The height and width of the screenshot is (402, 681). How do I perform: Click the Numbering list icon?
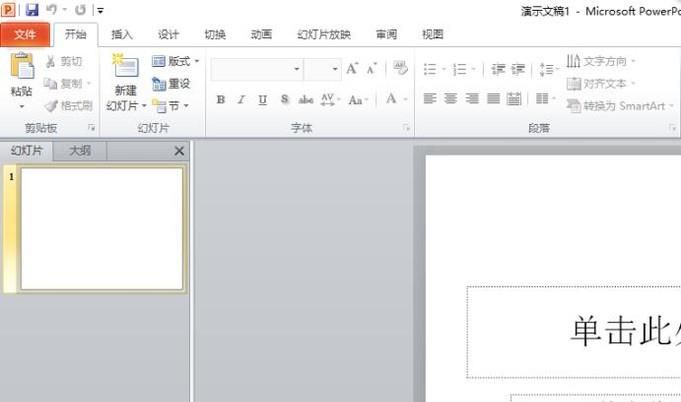460,69
